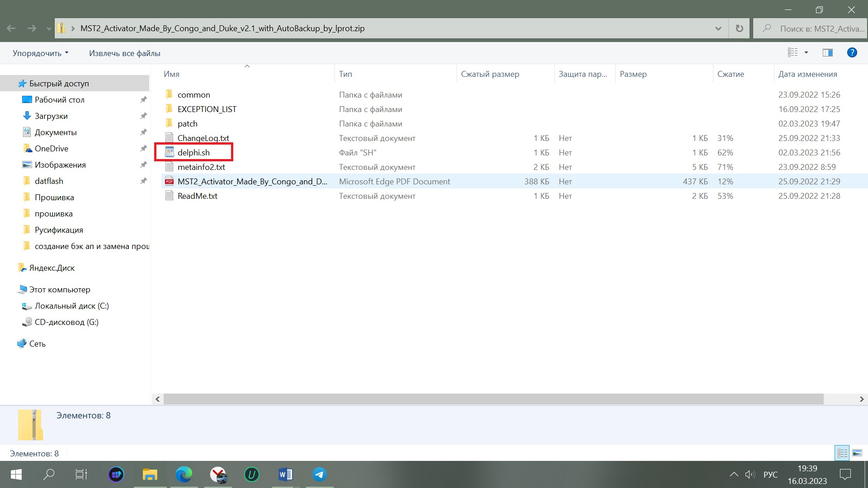Select the delphi.sh file
The width and height of the screenshot is (868, 488).
click(x=193, y=152)
